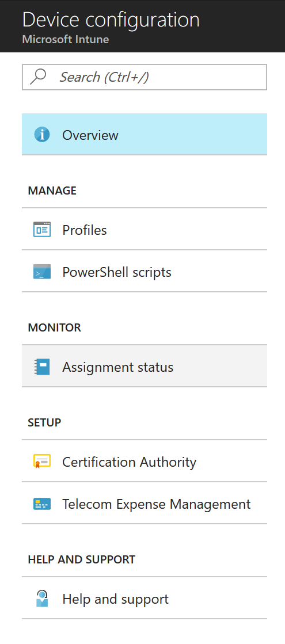This screenshot has width=285, height=644.
Task: Select the PowerShell scripts entry
Action: click(x=145, y=272)
